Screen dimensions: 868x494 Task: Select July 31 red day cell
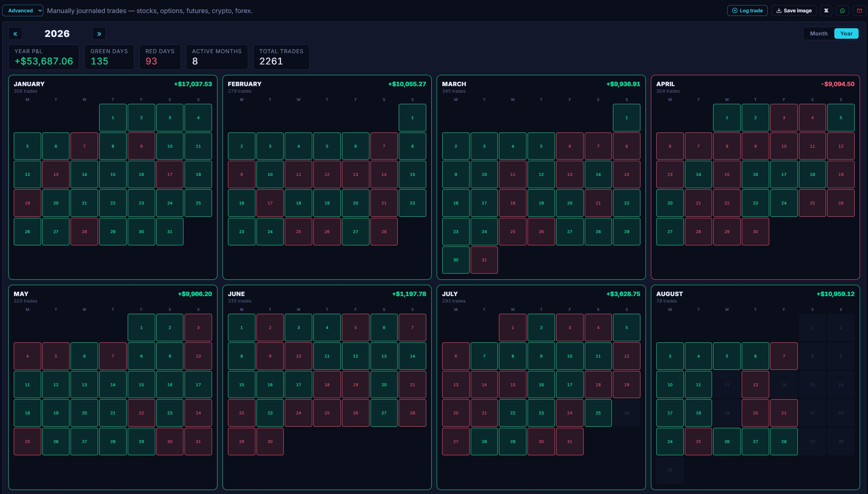click(x=570, y=442)
